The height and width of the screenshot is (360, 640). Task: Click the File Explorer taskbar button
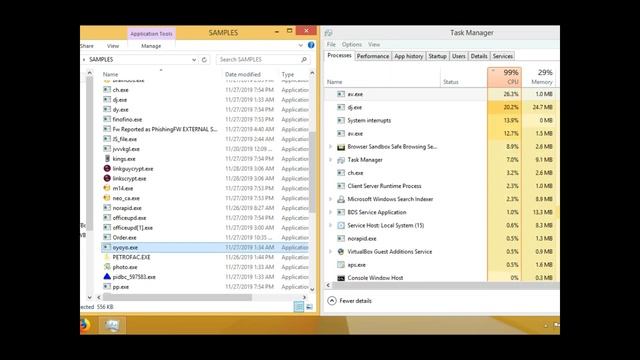[112, 325]
